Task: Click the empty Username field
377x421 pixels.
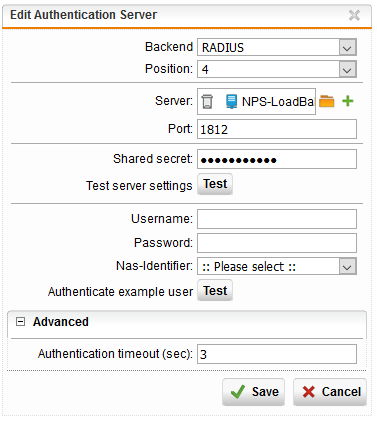Action: tap(277, 219)
